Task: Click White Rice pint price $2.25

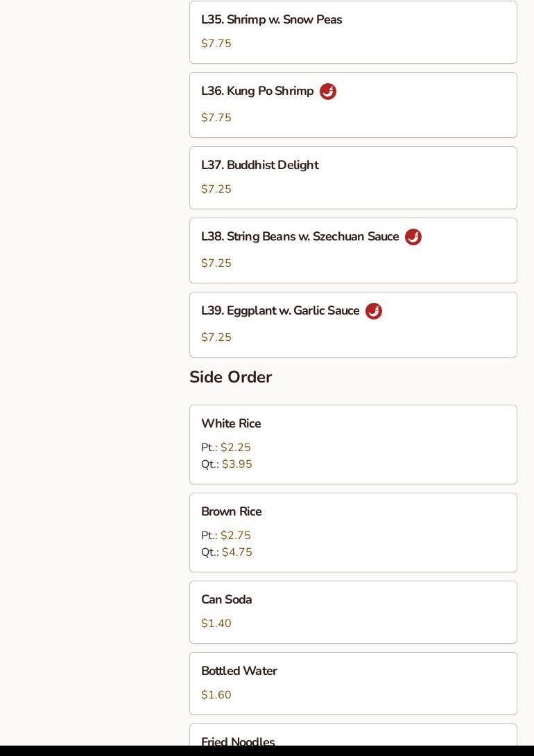Action: tap(236, 448)
